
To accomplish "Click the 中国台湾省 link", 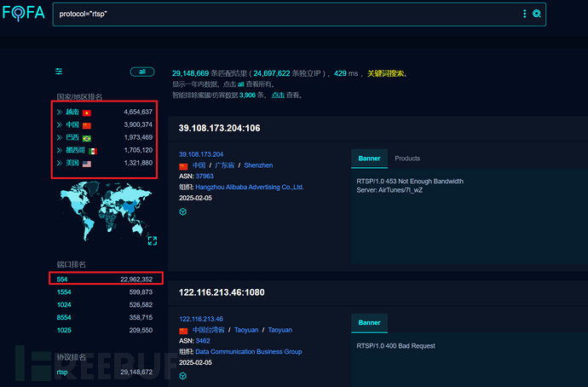I will click(x=209, y=330).
